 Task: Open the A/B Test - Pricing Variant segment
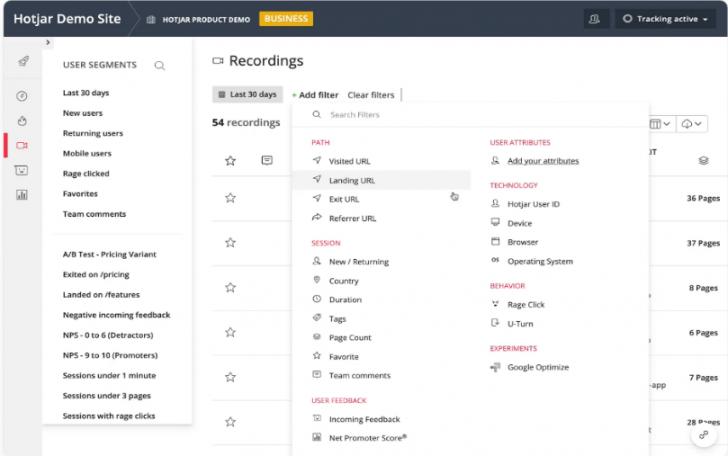110,254
